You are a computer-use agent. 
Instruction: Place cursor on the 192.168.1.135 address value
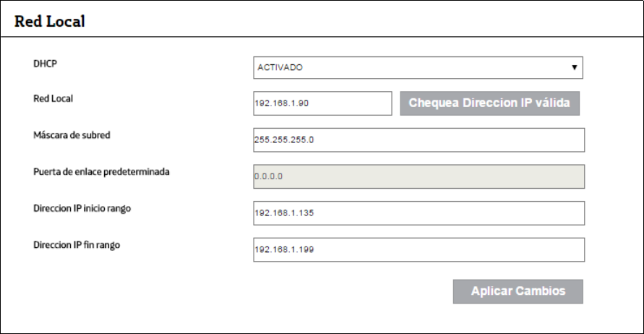pyautogui.click(x=285, y=213)
